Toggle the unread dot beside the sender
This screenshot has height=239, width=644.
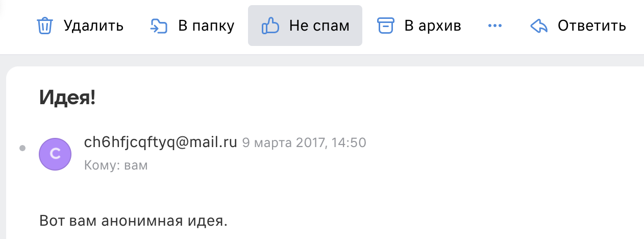(x=22, y=149)
